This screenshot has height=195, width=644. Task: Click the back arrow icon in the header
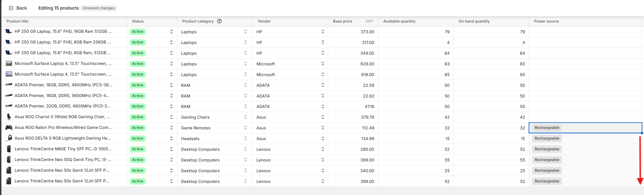[x=10, y=8]
